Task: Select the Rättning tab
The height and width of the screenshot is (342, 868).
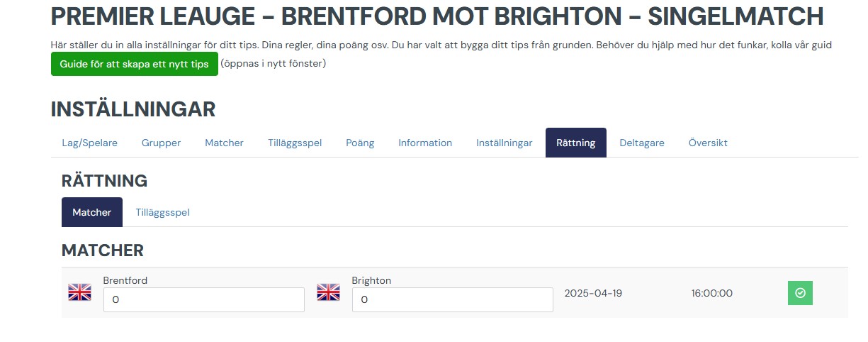Action: (x=576, y=143)
